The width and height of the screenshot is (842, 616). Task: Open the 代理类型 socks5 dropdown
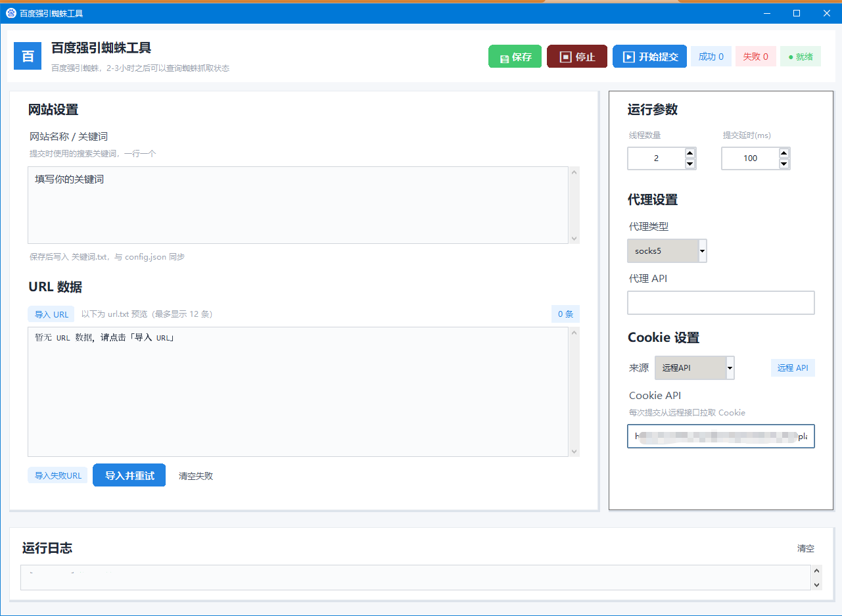[x=667, y=250]
